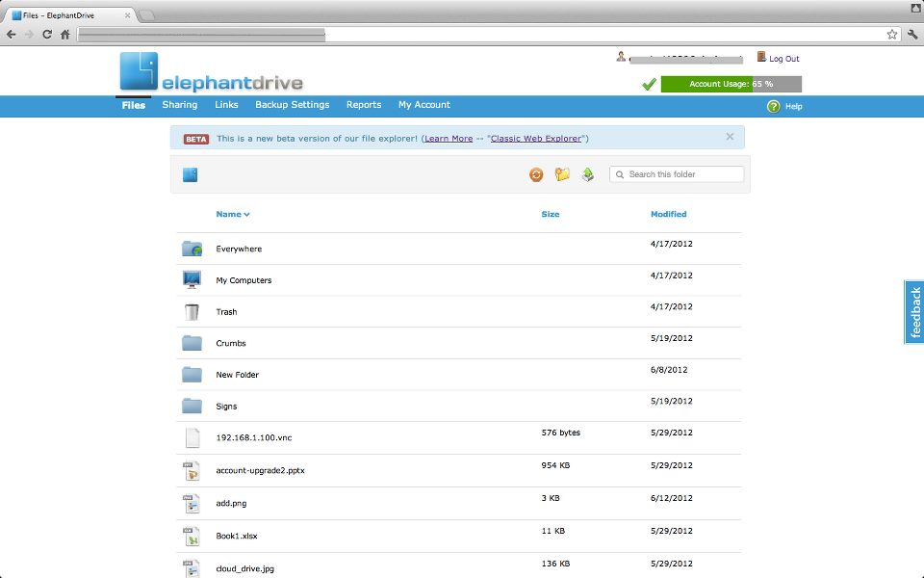Create new folder using yellow folder icon
The width and height of the screenshot is (924, 578).
point(562,174)
